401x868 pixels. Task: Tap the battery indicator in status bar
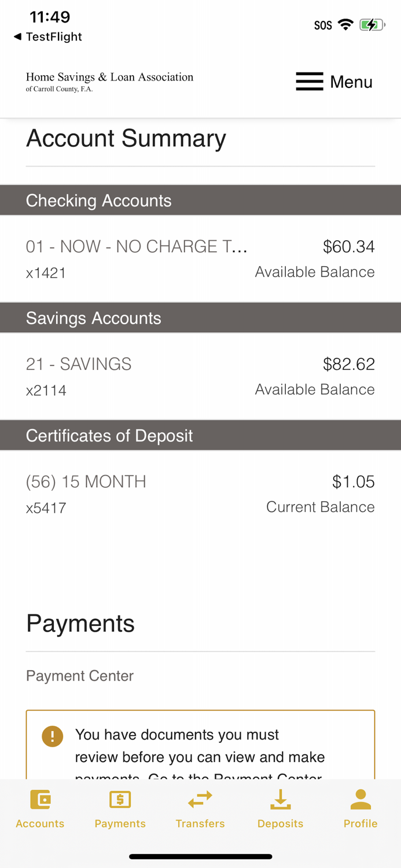click(x=371, y=24)
